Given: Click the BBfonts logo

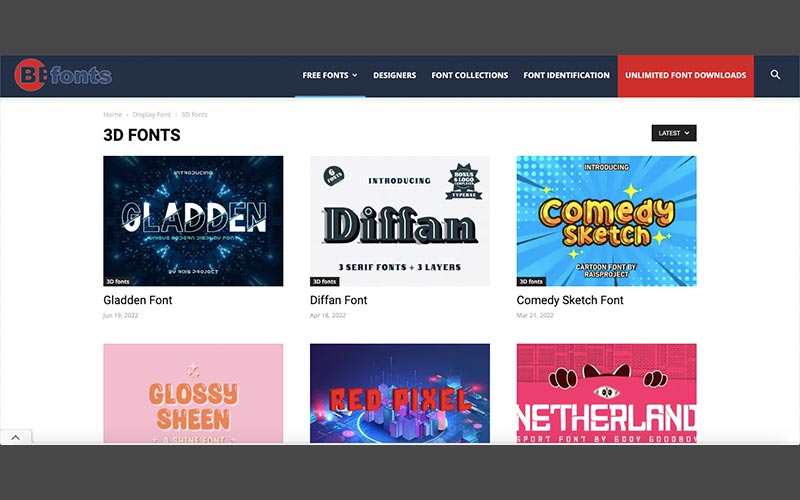Looking at the screenshot, I should (63, 75).
